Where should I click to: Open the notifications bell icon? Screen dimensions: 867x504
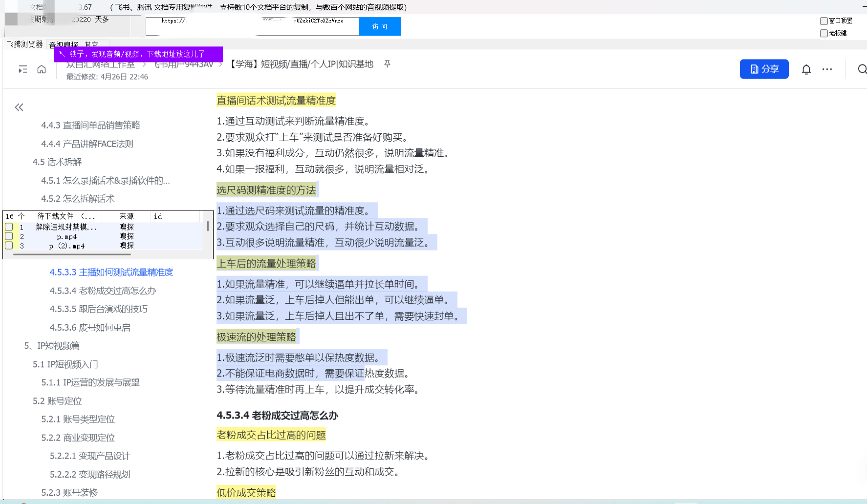pyautogui.click(x=805, y=69)
